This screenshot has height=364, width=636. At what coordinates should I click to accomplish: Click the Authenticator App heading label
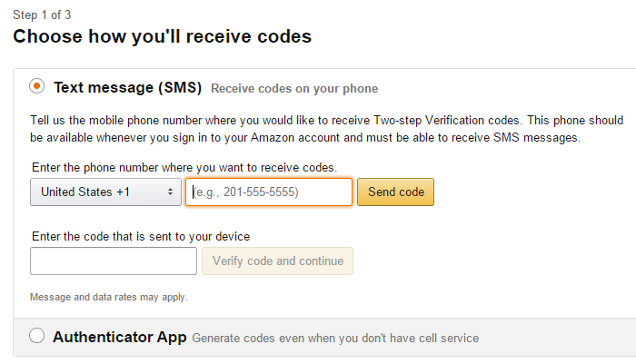120,338
